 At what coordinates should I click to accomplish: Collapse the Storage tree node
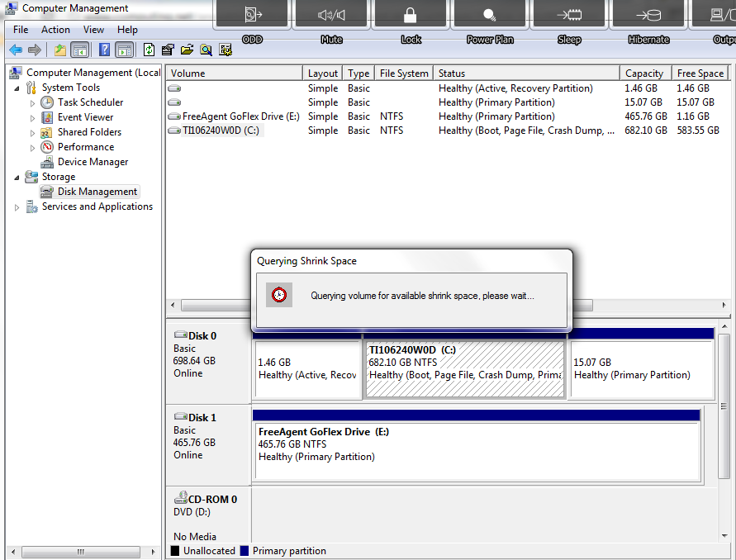[17, 178]
